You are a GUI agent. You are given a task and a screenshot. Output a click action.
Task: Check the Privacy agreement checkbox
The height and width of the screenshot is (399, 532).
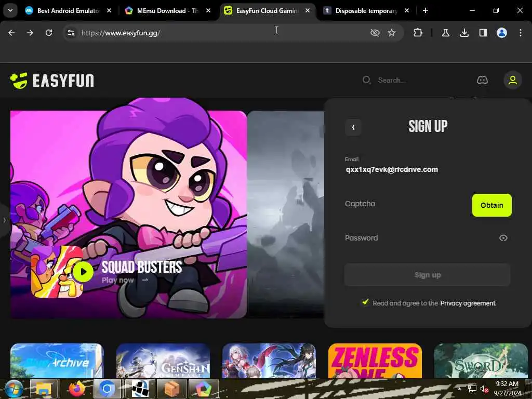[365, 302]
